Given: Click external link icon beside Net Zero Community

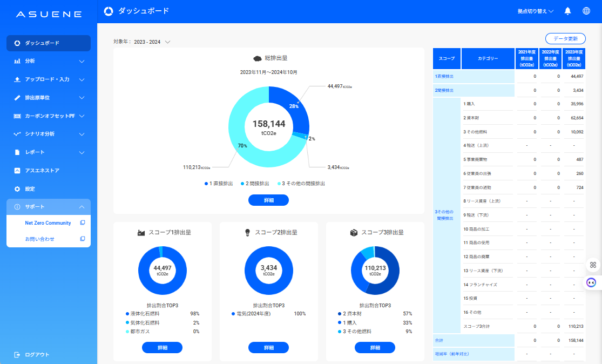Looking at the screenshot, I should [83, 223].
